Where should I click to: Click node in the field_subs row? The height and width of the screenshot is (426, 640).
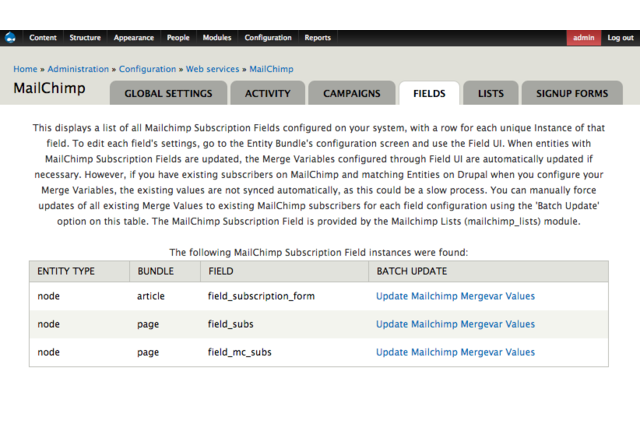[x=49, y=324]
